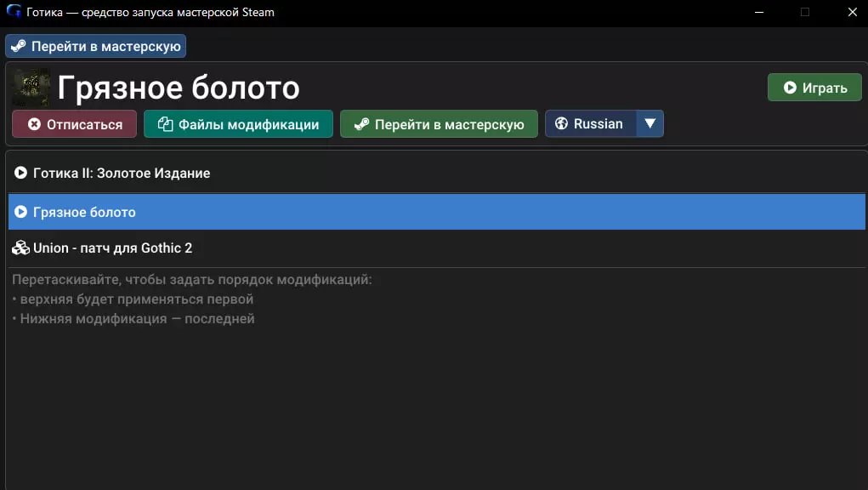This screenshot has width=868, height=490.
Task: Click cubes icon beside Union patch
Action: point(20,248)
